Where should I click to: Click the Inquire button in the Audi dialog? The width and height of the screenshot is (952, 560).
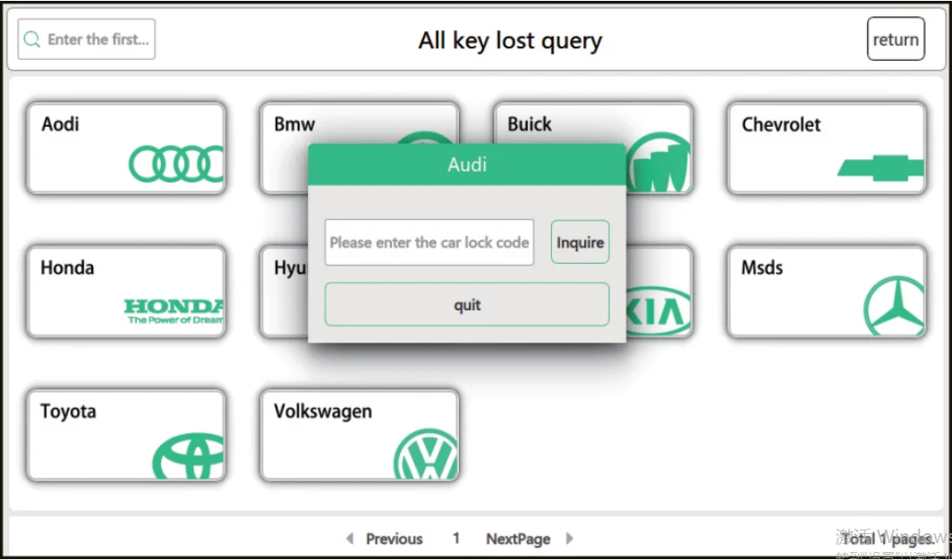click(x=580, y=242)
